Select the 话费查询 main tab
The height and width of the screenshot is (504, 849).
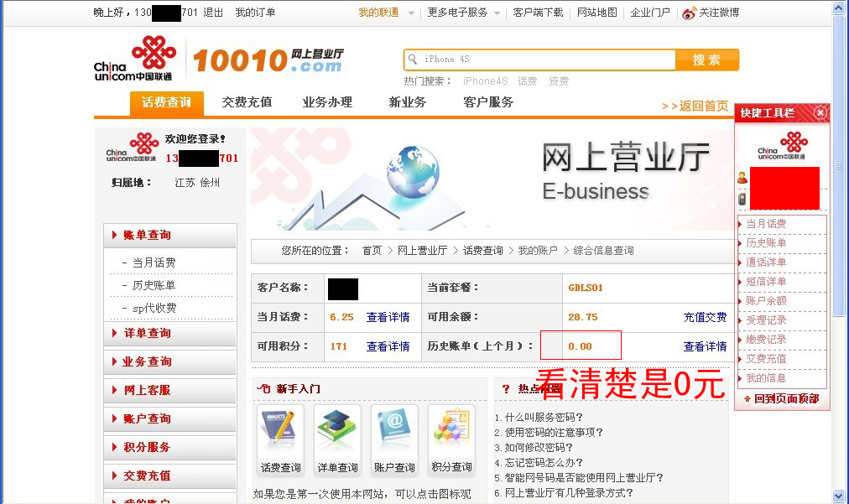(x=166, y=102)
